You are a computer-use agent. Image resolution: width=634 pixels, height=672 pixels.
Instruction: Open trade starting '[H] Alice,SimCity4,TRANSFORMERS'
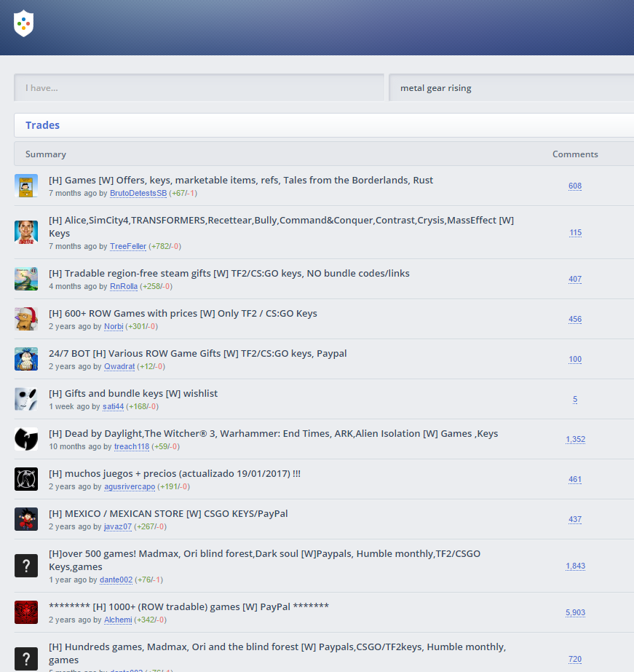coord(282,226)
